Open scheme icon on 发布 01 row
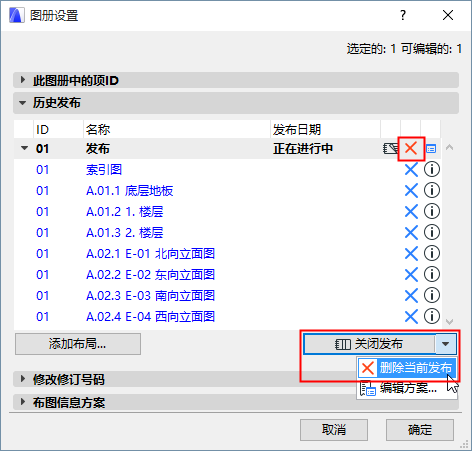The width and height of the screenshot is (472, 451). pyautogui.click(x=431, y=149)
